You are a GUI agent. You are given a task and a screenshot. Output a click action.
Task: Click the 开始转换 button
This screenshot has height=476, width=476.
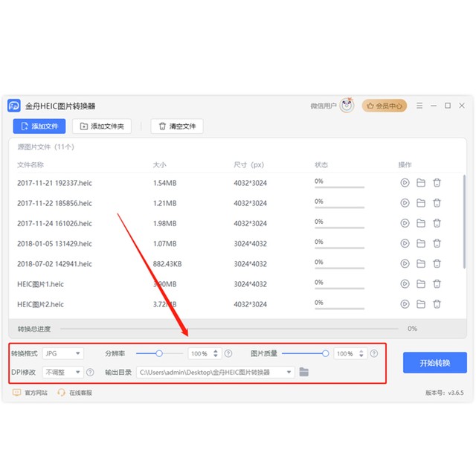[434, 362]
